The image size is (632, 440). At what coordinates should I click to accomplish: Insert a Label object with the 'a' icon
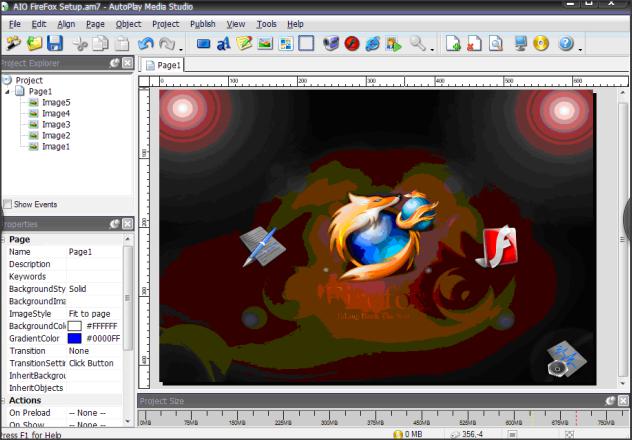click(x=224, y=43)
